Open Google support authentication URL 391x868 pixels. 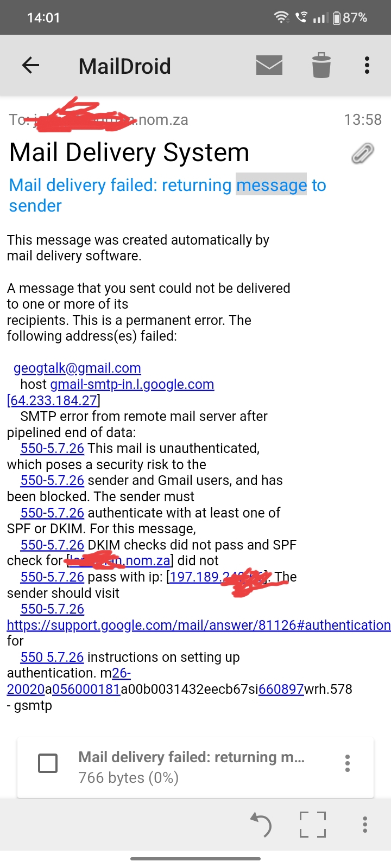tap(198, 625)
